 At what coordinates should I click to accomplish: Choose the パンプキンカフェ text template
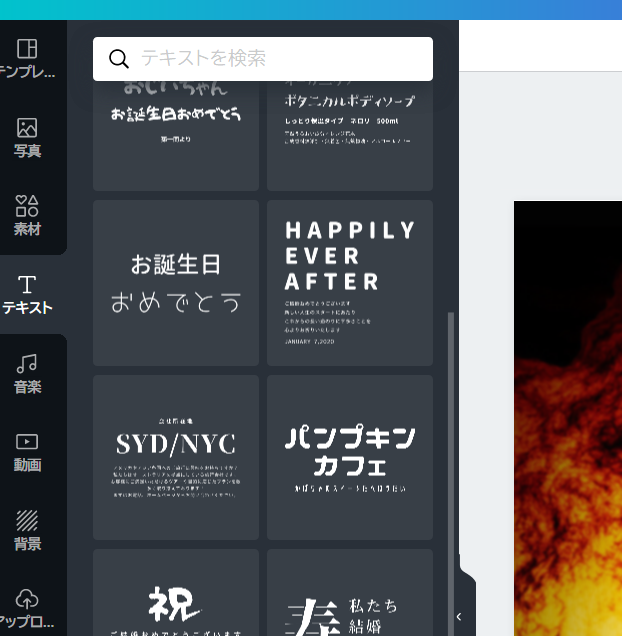coord(350,458)
